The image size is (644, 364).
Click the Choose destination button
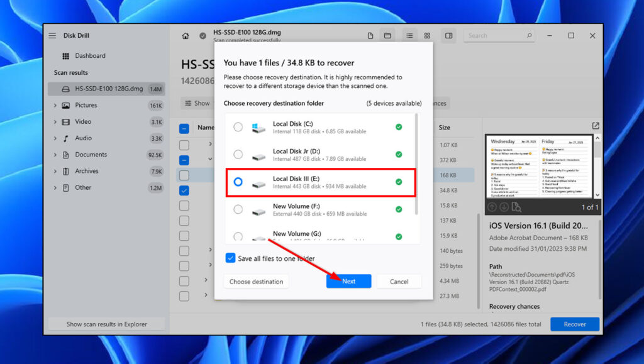[x=256, y=282]
